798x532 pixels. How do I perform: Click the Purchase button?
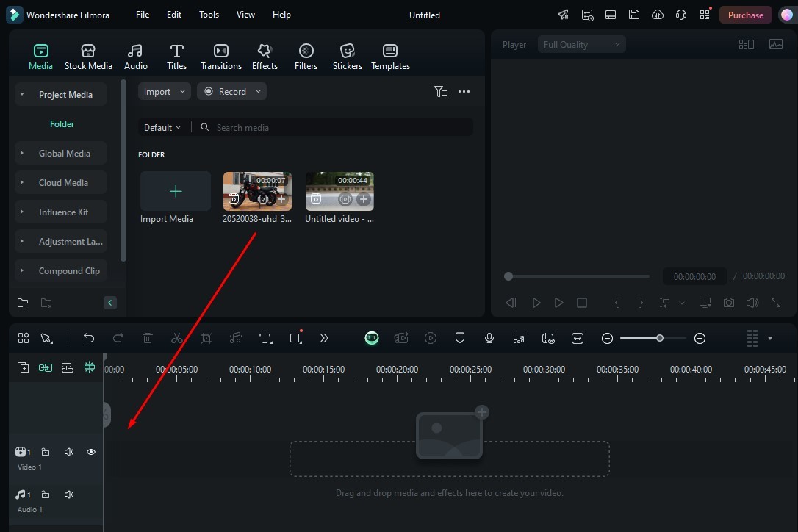pyautogui.click(x=745, y=15)
